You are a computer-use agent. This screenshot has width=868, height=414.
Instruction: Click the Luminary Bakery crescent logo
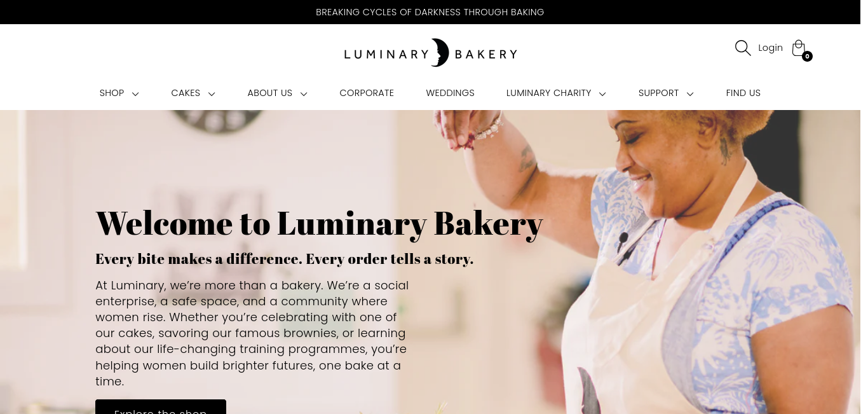point(431,53)
